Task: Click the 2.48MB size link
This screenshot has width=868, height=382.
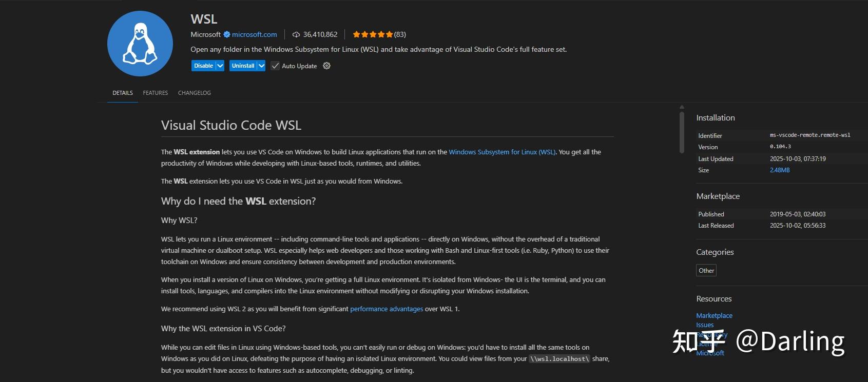Action: (x=781, y=170)
